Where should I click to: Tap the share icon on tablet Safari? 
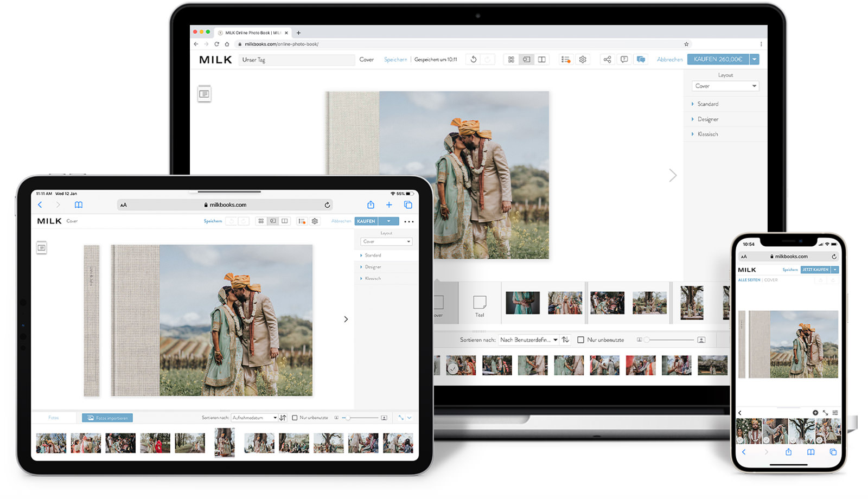point(371,204)
